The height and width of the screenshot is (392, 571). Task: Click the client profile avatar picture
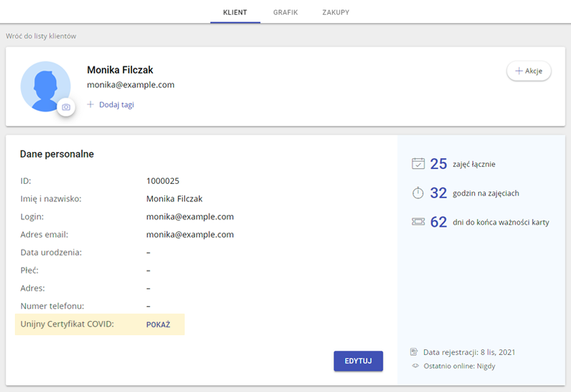[x=45, y=87]
